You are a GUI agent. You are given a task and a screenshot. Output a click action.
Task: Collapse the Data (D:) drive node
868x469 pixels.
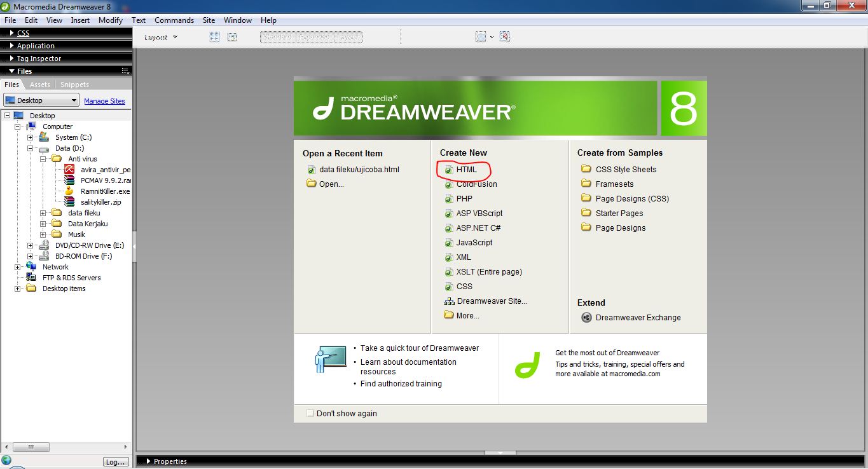point(30,148)
